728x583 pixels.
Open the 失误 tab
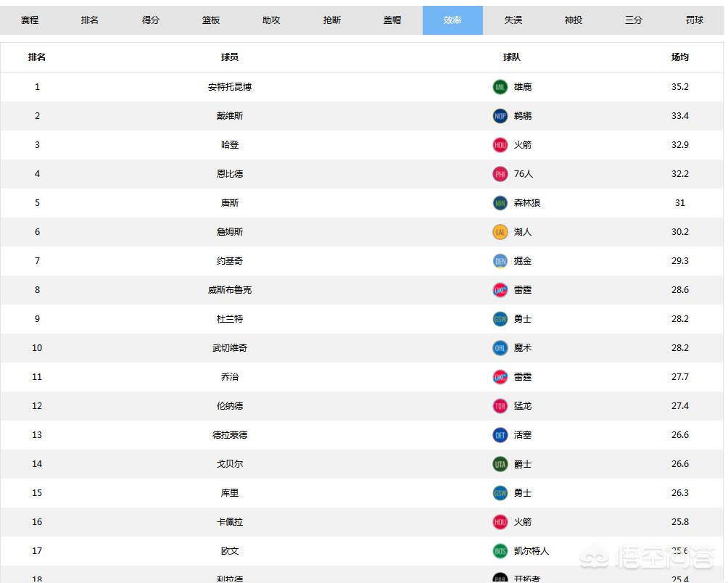click(513, 20)
